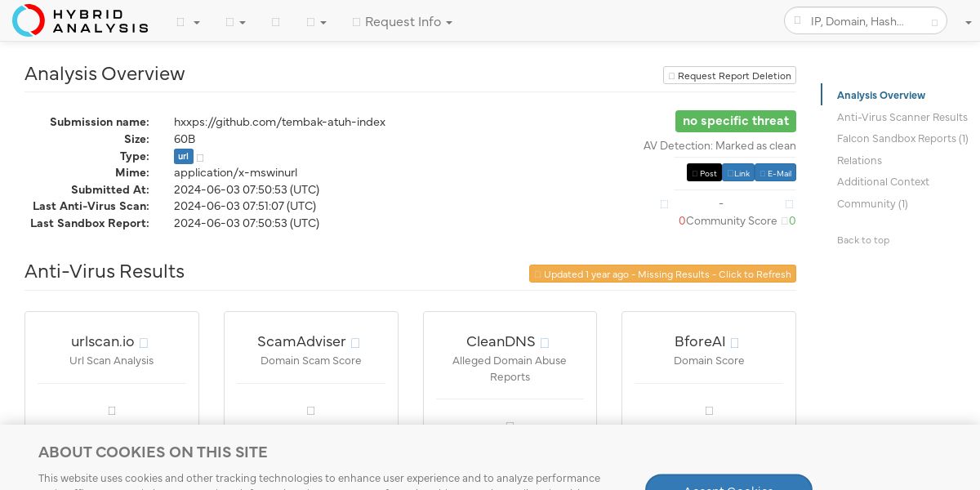Vote up with the right community score icon

(x=789, y=204)
